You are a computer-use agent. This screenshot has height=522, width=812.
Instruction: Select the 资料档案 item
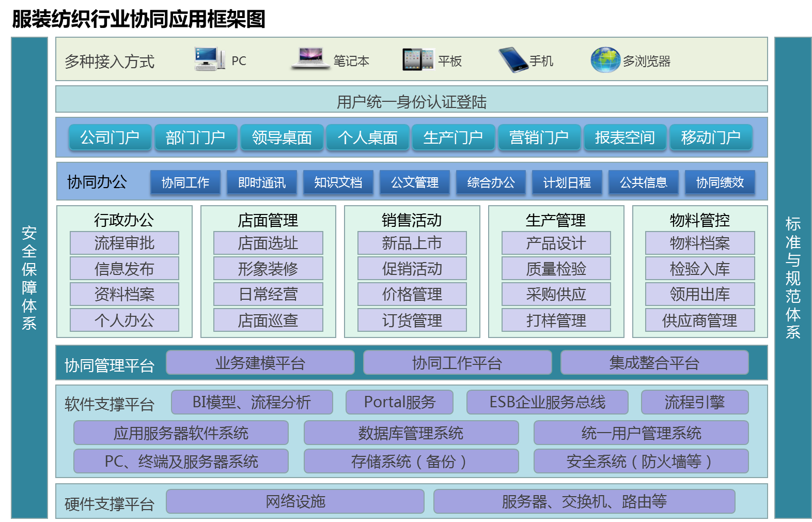pyautogui.click(x=124, y=294)
